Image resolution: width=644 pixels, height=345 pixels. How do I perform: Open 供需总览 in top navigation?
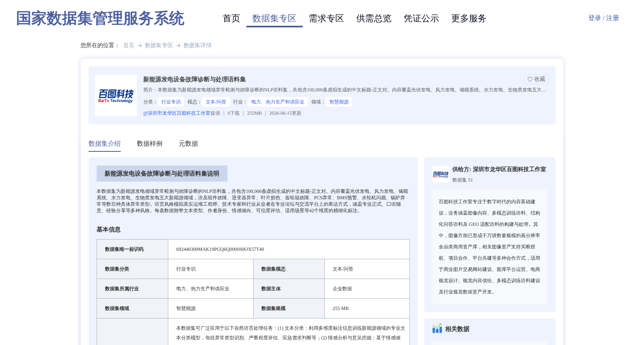click(374, 19)
